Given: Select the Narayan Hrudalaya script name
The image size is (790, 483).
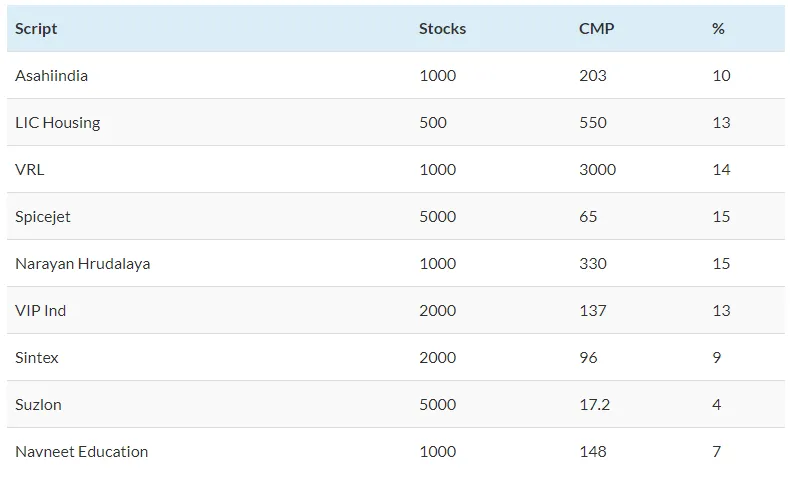Looking at the screenshot, I should (x=83, y=264).
